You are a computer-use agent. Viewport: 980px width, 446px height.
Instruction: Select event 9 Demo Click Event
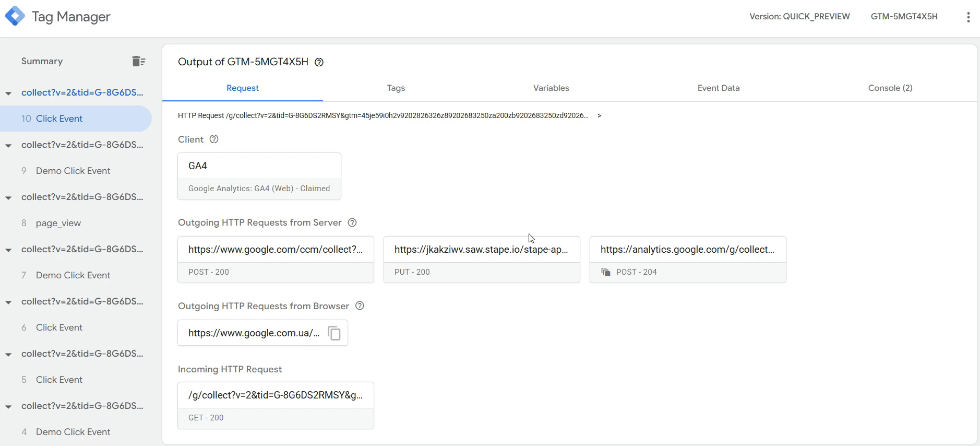76,171
